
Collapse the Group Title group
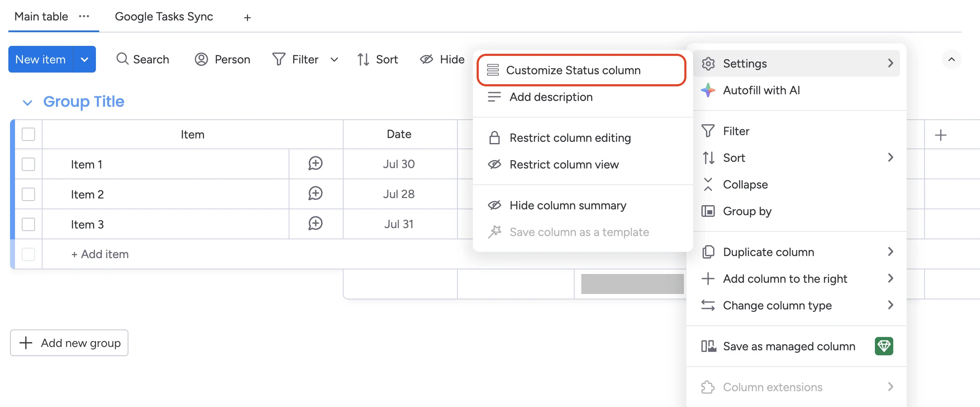coord(28,102)
